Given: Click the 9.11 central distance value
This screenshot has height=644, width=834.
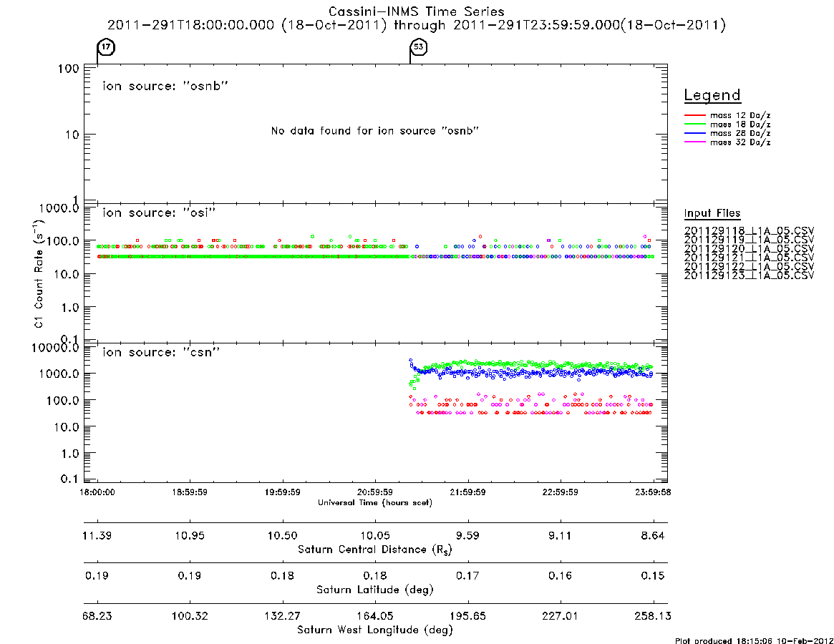Looking at the screenshot, I should point(560,535).
